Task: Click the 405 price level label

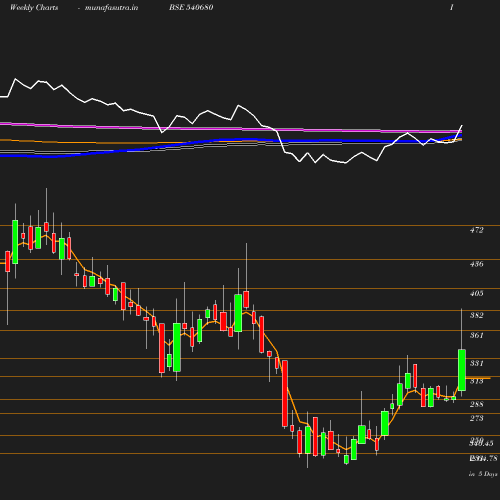Action: [x=476, y=293]
